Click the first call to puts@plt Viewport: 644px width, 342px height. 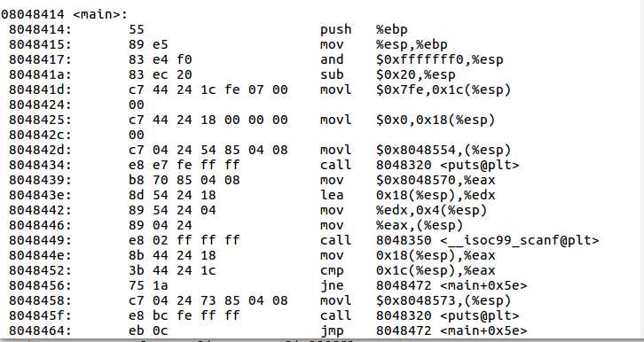[420, 166]
